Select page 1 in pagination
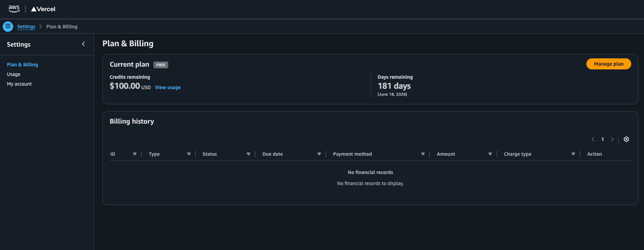The height and width of the screenshot is (250, 644). click(x=603, y=139)
